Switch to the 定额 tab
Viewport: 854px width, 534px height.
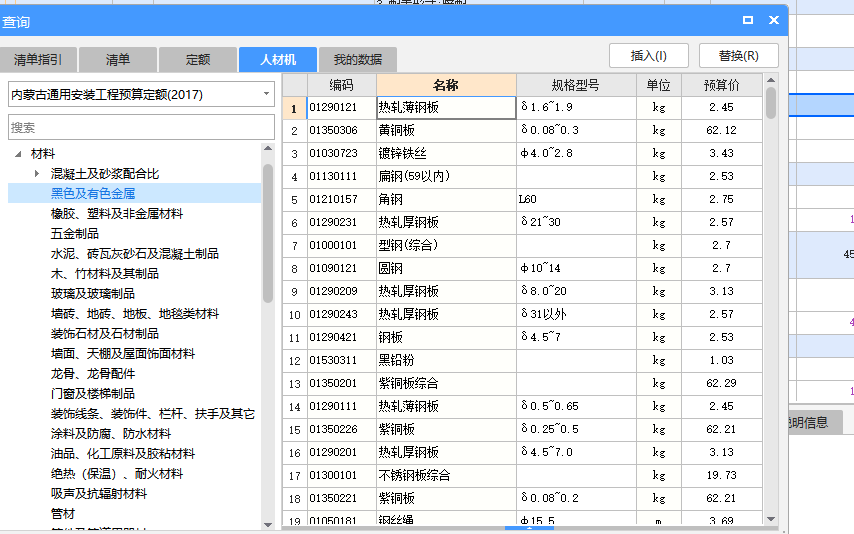coord(198,59)
